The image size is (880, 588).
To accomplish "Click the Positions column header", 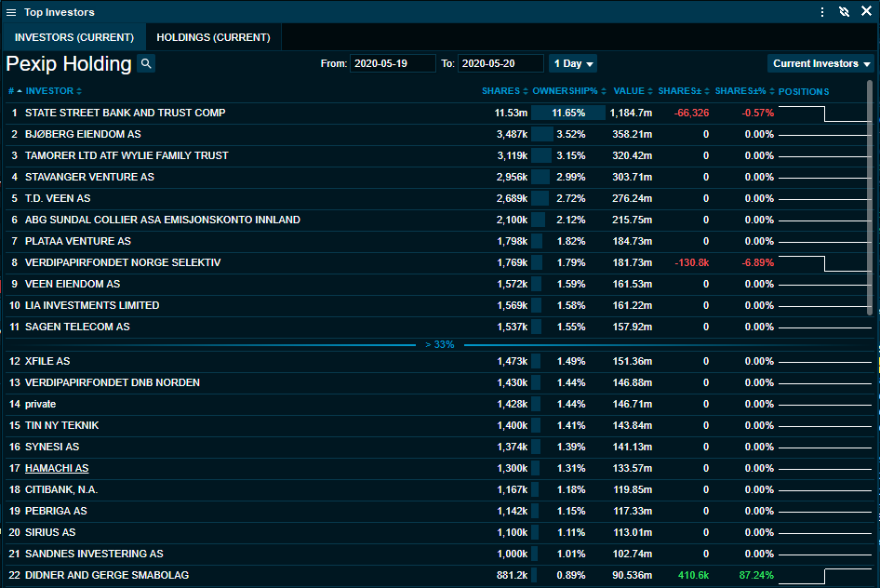I will pos(803,91).
